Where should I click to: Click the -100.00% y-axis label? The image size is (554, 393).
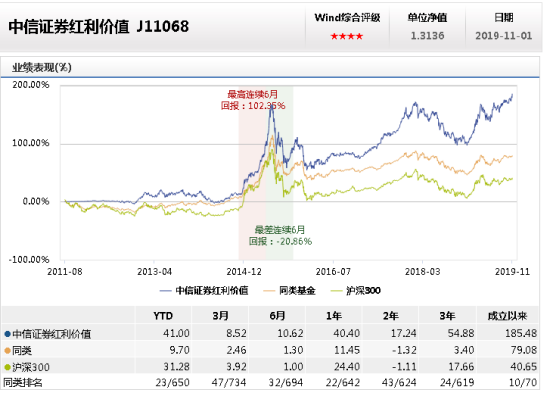point(29,260)
